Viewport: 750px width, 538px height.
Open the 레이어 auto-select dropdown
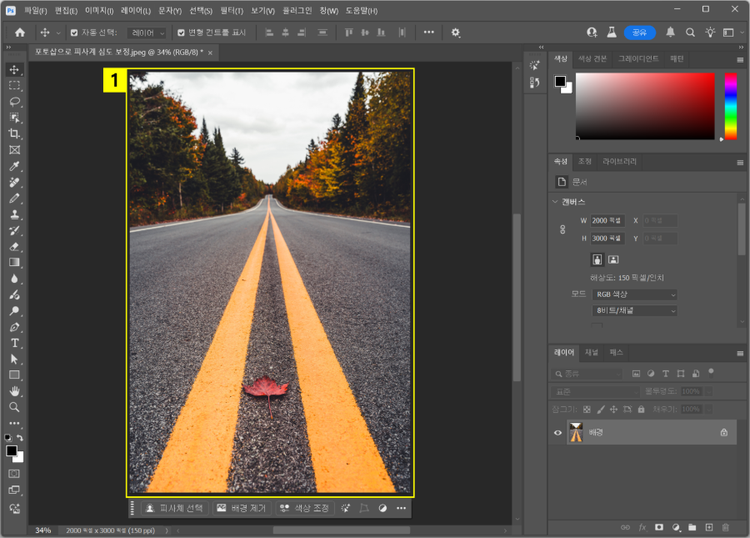[x=148, y=32]
